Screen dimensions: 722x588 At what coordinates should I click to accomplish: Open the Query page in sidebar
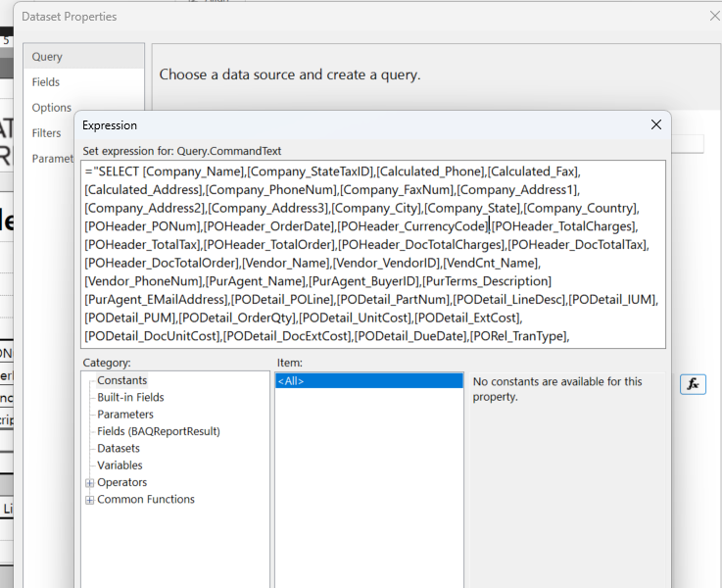(x=47, y=57)
